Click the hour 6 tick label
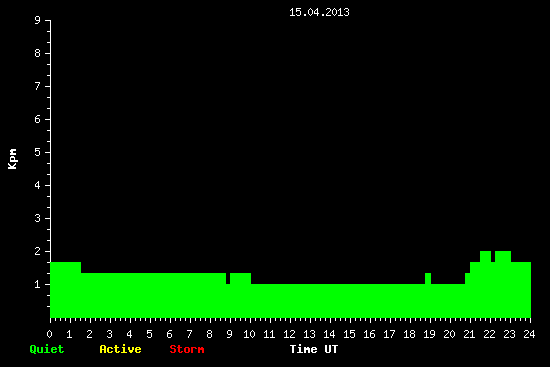This screenshot has height=367, width=550. 169,334
